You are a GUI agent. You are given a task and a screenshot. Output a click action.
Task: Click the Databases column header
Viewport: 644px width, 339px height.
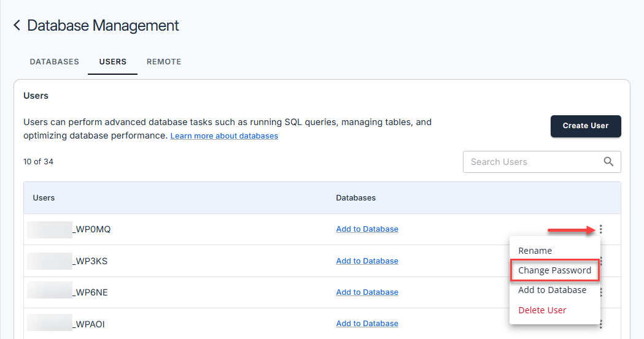[x=355, y=197]
